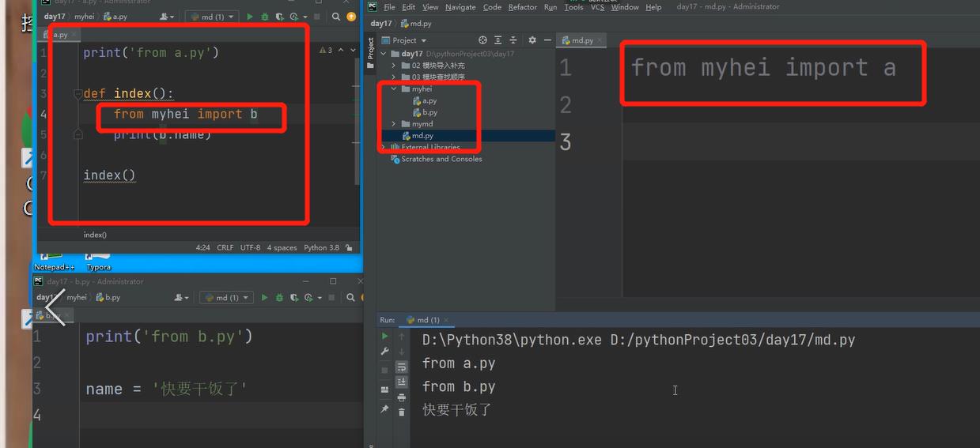
Task: Click 4:24 cursor position in status bar
Action: [x=203, y=247]
